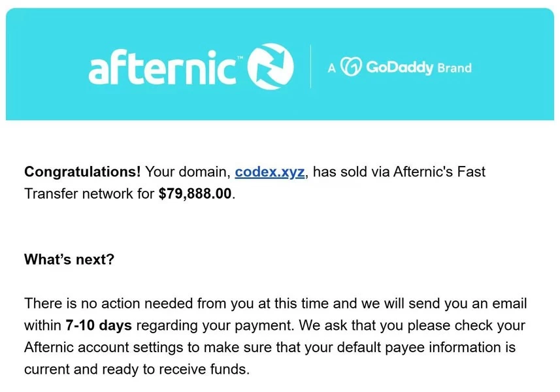Click the GoDaddy heart logo icon

[x=351, y=67]
